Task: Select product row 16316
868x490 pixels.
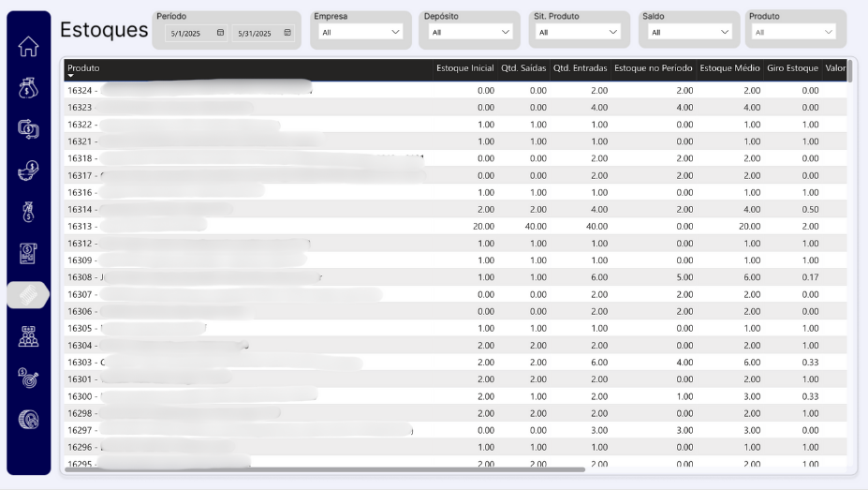Action: [455, 192]
